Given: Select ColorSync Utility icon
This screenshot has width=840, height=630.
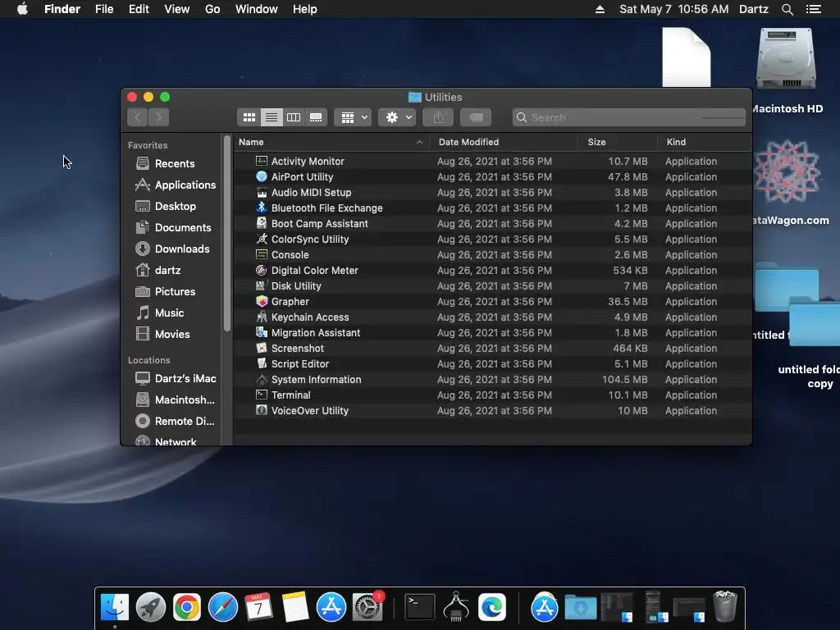Looking at the screenshot, I should pos(262,239).
